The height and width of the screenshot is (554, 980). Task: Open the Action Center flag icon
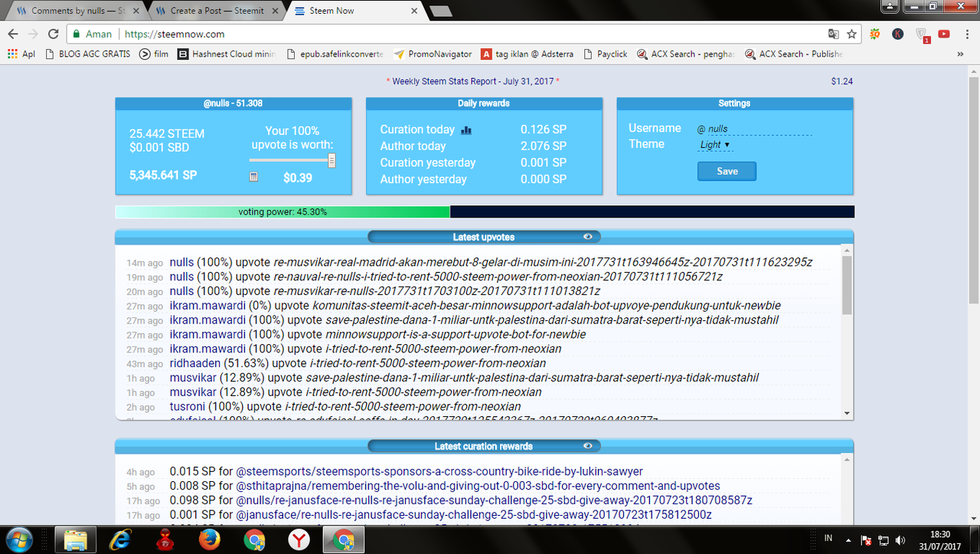click(x=866, y=539)
